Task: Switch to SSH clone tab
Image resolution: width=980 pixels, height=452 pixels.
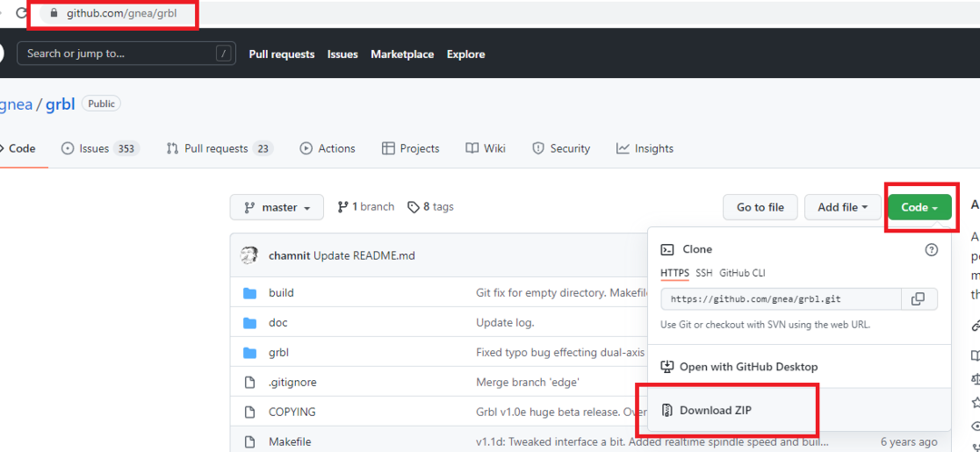Action: tap(704, 273)
